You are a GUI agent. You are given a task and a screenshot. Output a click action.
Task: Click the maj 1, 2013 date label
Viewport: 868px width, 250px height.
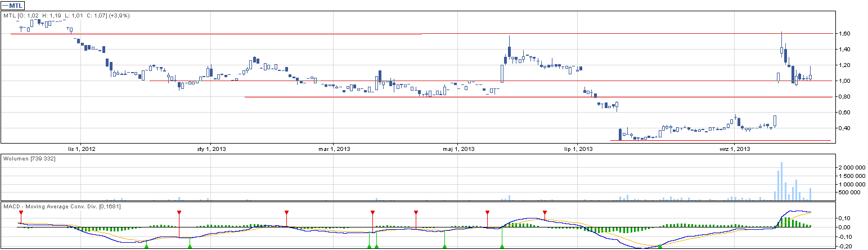(x=458, y=149)
